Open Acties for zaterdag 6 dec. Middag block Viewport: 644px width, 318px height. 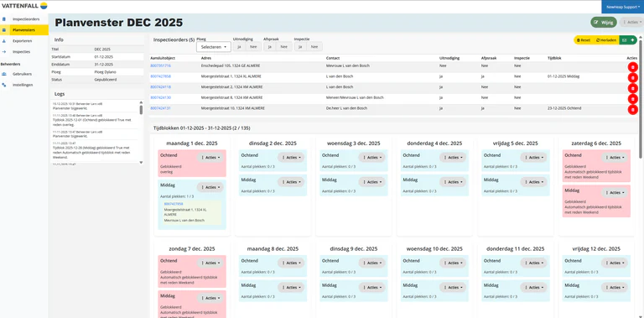(615, 193)
